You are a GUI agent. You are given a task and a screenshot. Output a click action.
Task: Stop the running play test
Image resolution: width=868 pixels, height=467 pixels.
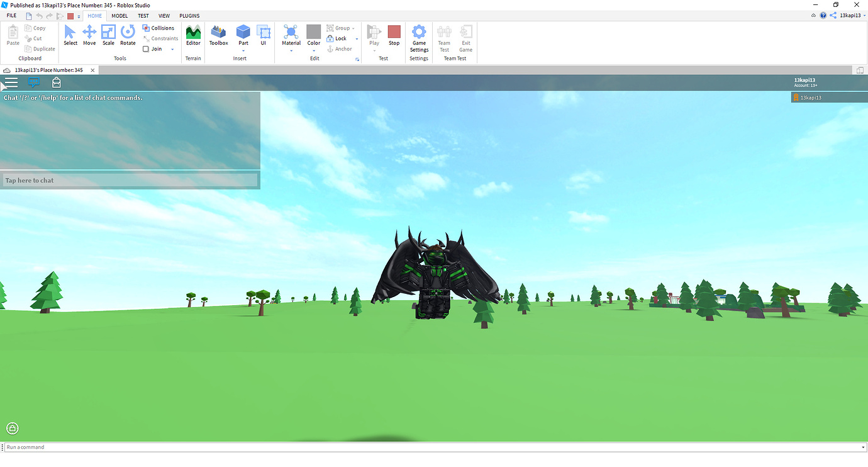pyautogui.click(x=394, y=35)
